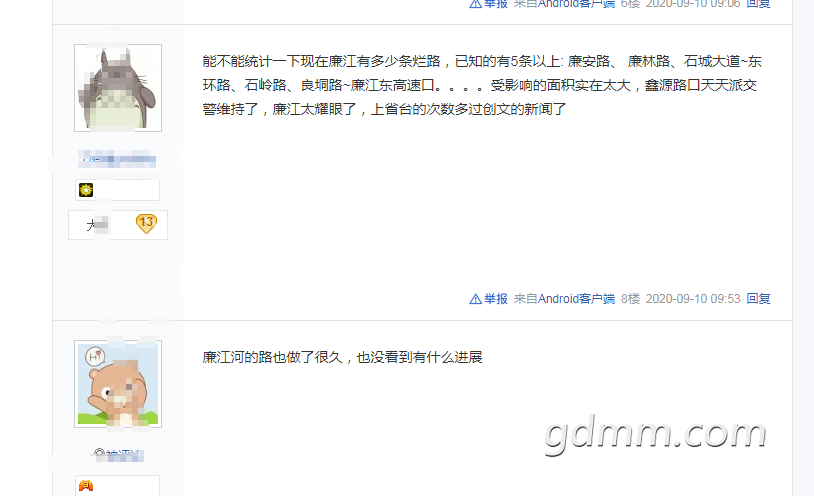Click the 8楼 floor number label
This screenshot has height=496, width=814.
[630, 299]
